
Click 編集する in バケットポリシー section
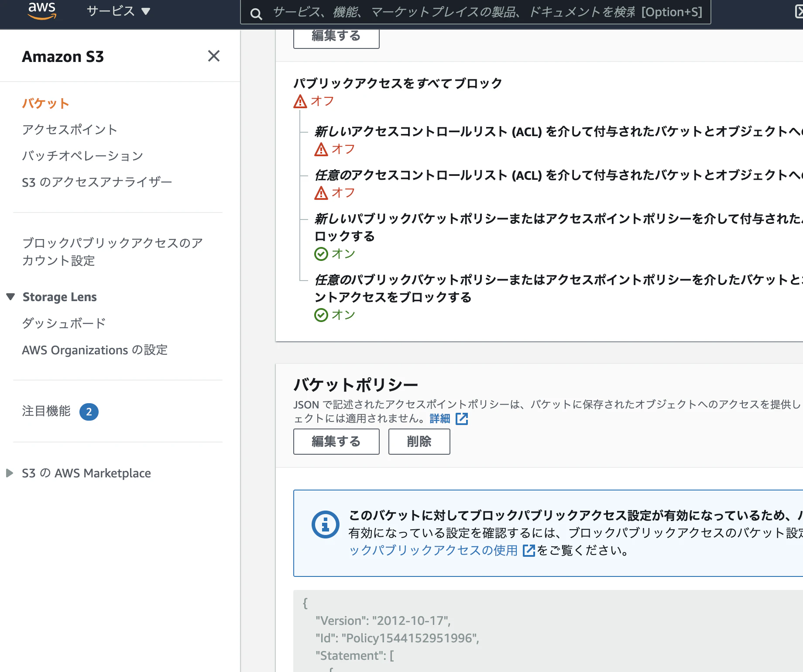336,442
